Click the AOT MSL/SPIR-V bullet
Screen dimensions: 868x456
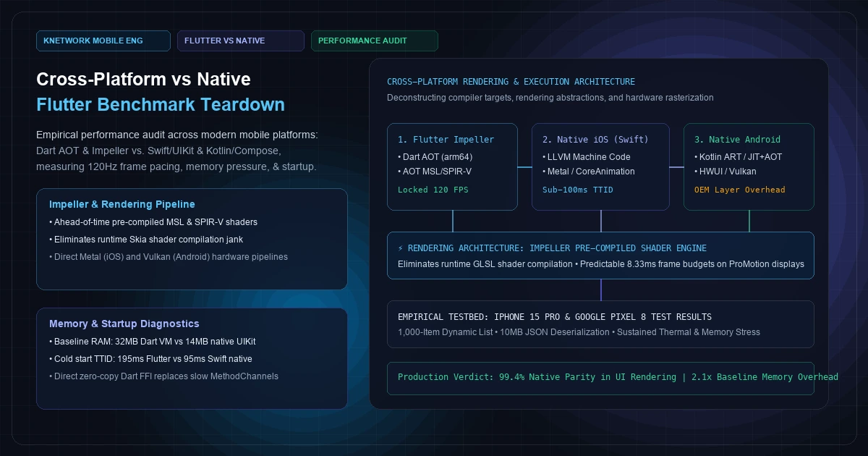coord(435,172)
